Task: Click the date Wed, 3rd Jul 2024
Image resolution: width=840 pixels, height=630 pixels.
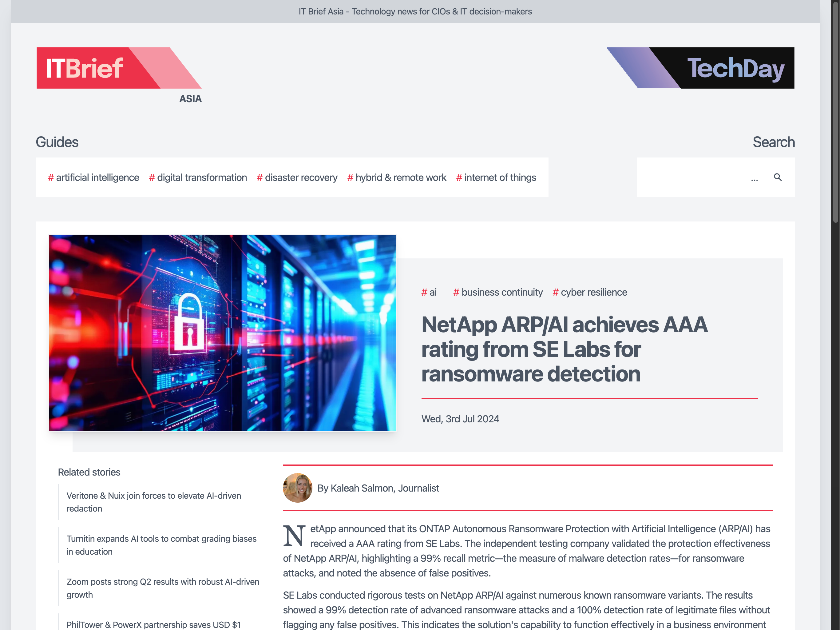Action: coord(460,419)
